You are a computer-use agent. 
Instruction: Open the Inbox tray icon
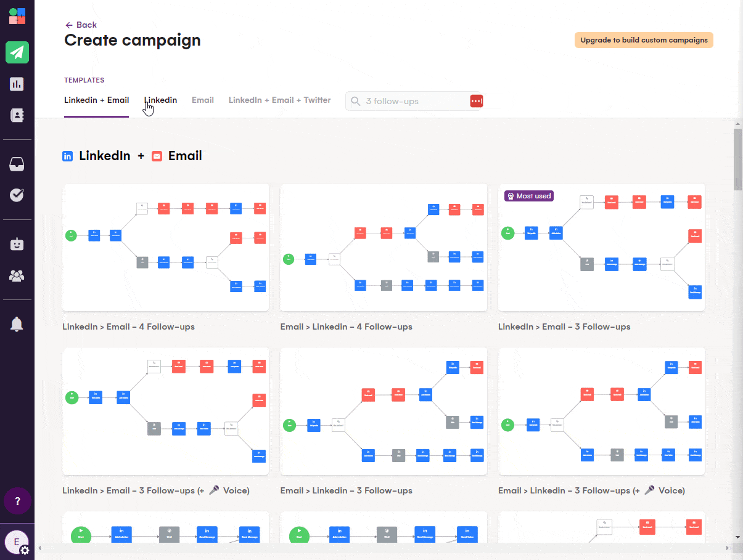pos(17,164)
